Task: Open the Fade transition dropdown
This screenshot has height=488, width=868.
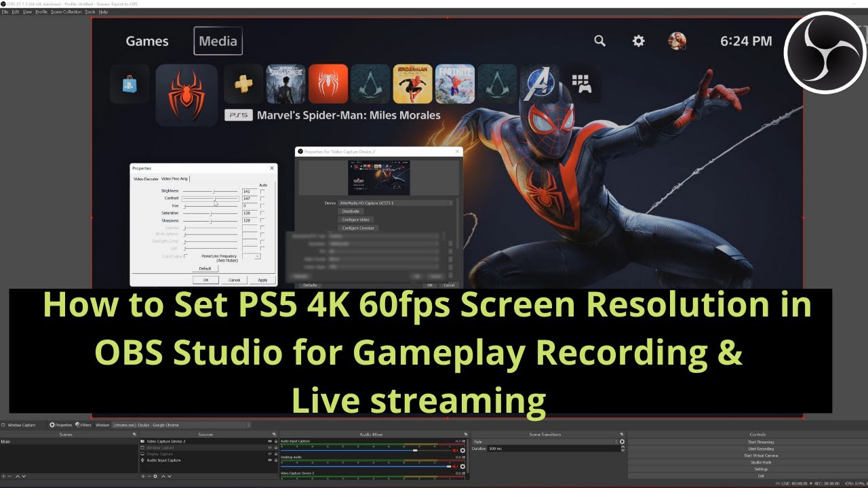Action: coord(545,441)
